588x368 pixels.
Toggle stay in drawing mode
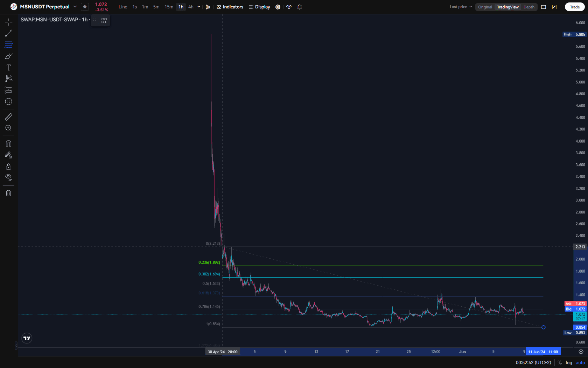(x=9, y=155)
